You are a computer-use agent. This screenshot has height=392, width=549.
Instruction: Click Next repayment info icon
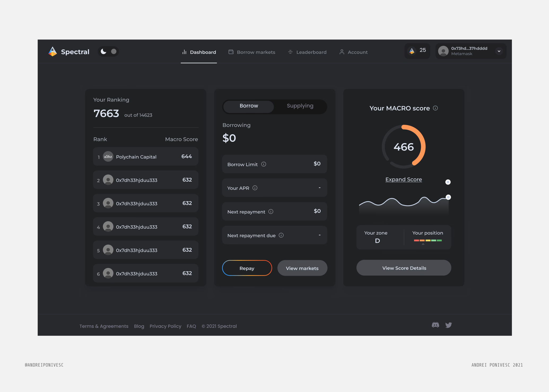click(x=271, y=212)
